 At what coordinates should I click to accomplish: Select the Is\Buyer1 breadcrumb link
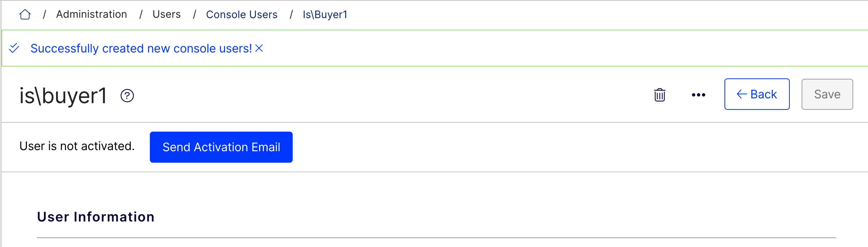(x=325, y=14)
